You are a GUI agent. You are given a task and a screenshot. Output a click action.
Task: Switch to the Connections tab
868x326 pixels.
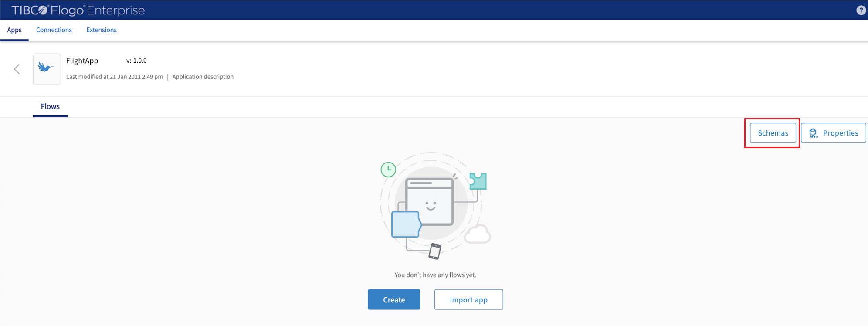click(x=54, y=30)
